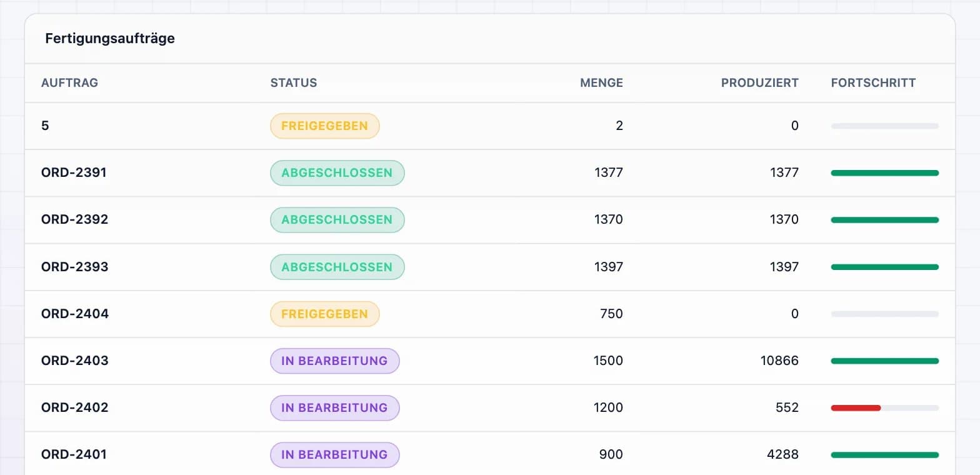980x475 pixels.
Task: Click IN BEARBEITUNG badge for ORD-2401
Action: click(335, 454)
